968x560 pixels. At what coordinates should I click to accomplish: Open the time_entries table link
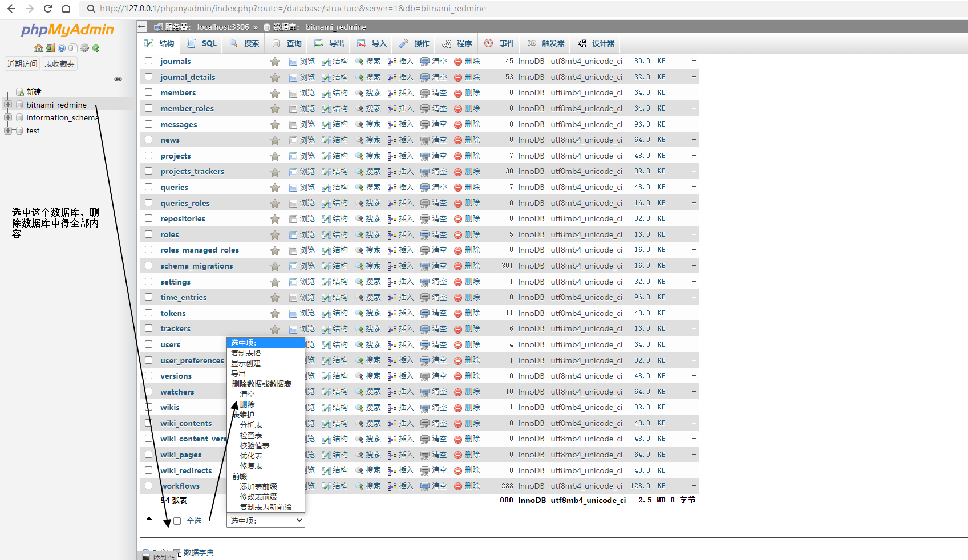click(184, 297)
